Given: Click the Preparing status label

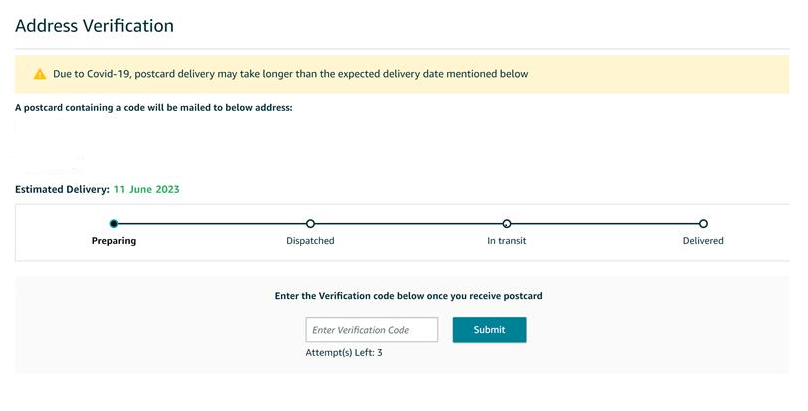Looking at the screenshot, I should click(x=114, y=241).
